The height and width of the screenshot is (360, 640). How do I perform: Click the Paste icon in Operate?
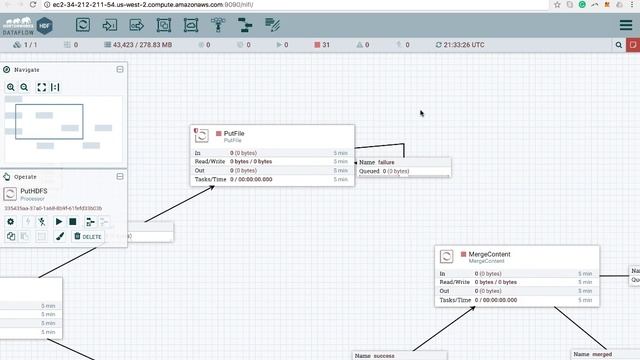(24, 236)
